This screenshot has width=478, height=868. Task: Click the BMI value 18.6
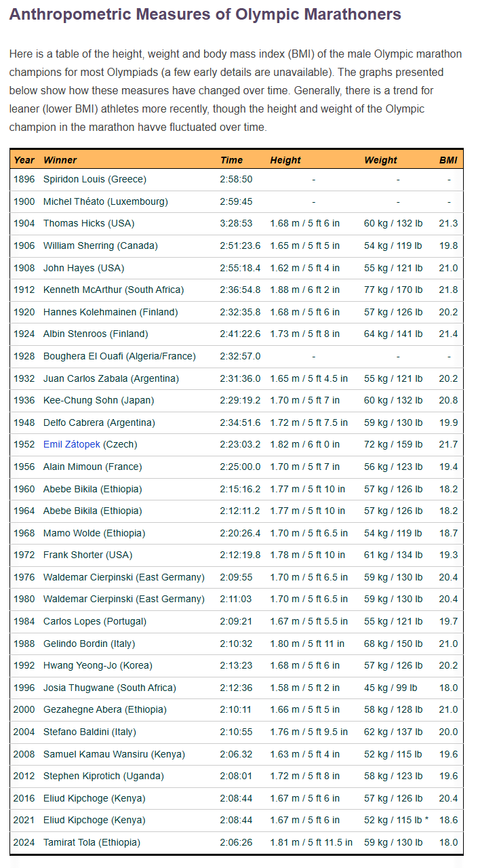point(448,820)
